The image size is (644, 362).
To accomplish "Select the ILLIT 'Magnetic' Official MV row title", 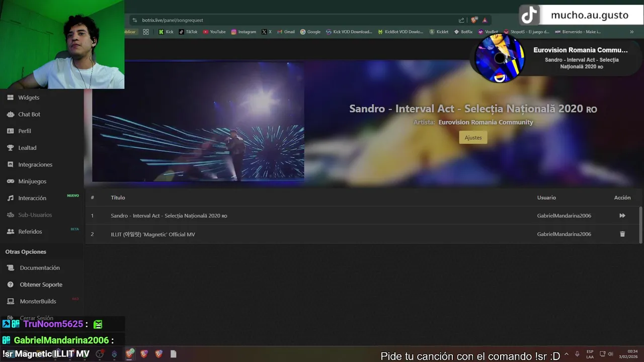I will (153, 234).
